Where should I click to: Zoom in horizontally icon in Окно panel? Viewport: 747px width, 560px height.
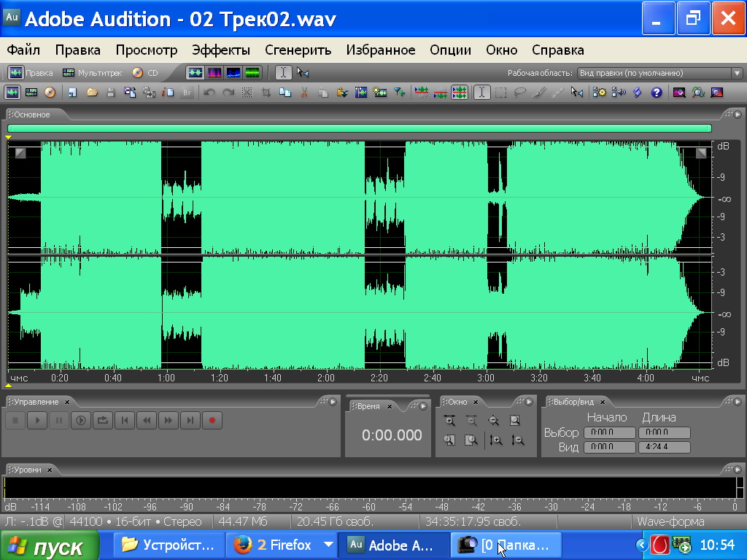point(449,421)
